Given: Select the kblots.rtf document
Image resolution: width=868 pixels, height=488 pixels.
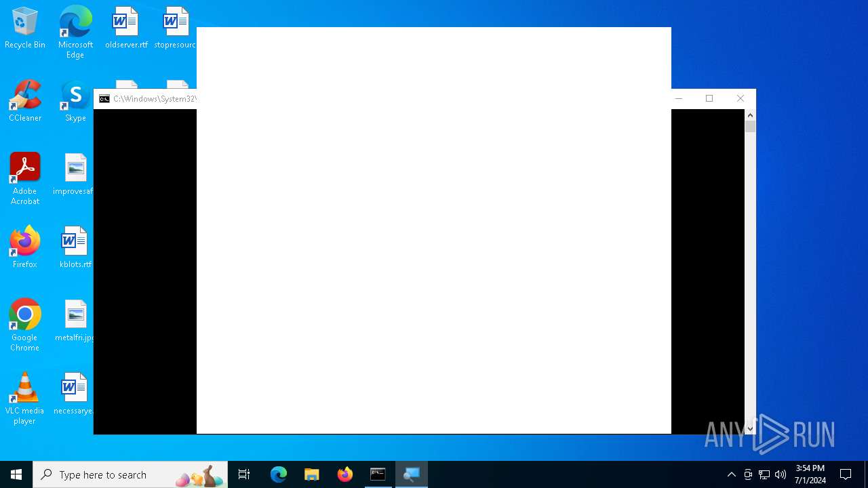Looking at the screenshot, I should click(x=75, y=247).
